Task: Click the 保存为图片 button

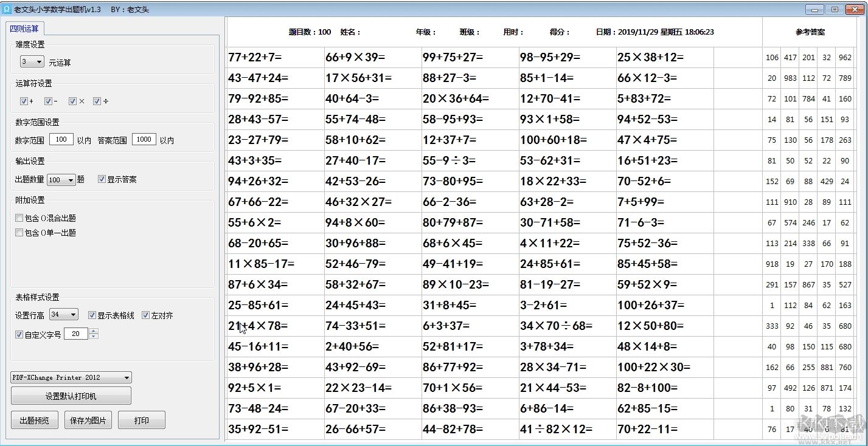Action: click(88, 420)
